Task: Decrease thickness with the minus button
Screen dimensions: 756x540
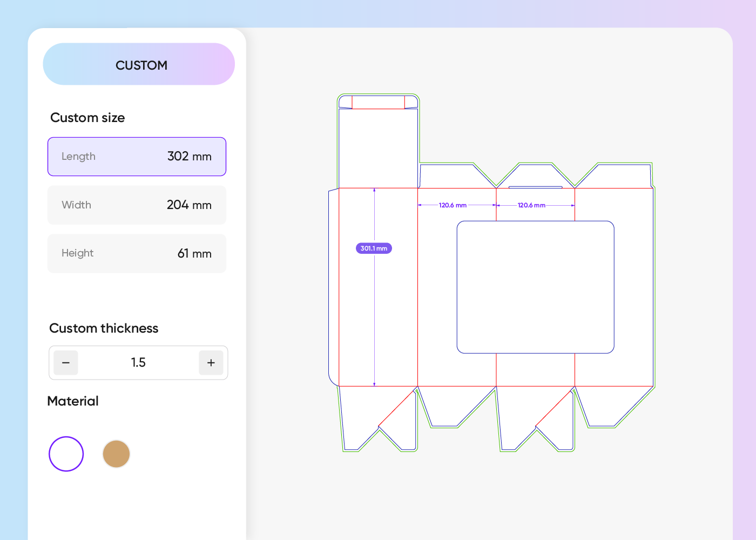Action: 66,363
